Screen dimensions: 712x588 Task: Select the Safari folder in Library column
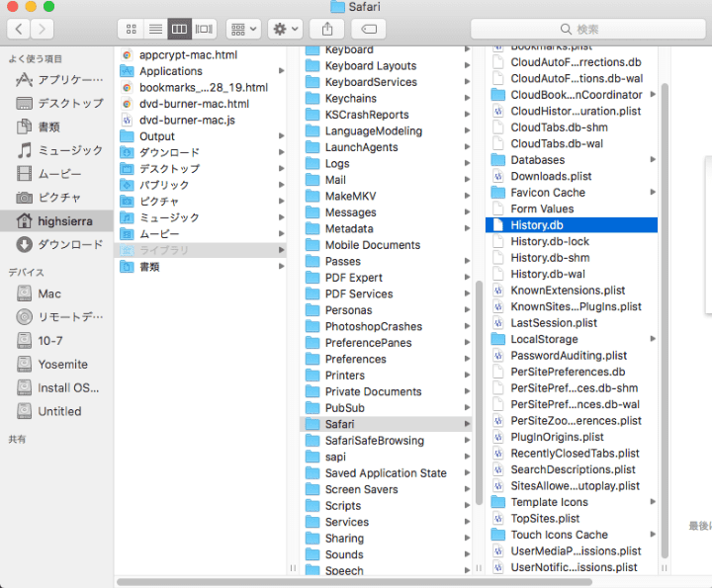pyautogui.click(x=386, y=424)
